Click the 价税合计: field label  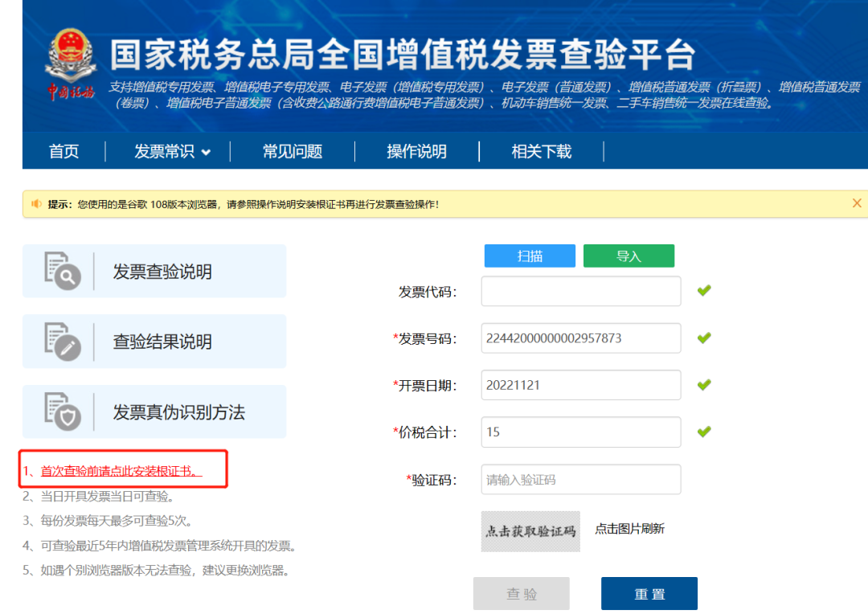tap(424, 432)
